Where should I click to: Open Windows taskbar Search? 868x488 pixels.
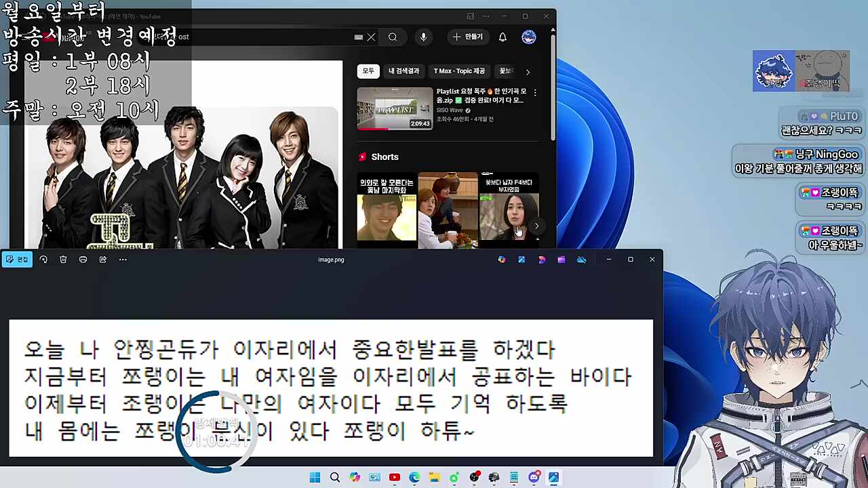(334, 478)
